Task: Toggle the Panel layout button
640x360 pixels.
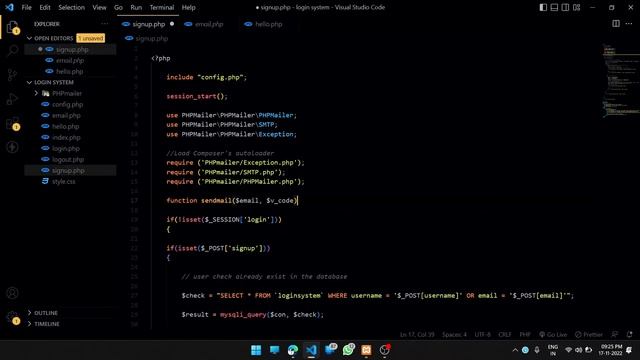Action: coord(554,7)
